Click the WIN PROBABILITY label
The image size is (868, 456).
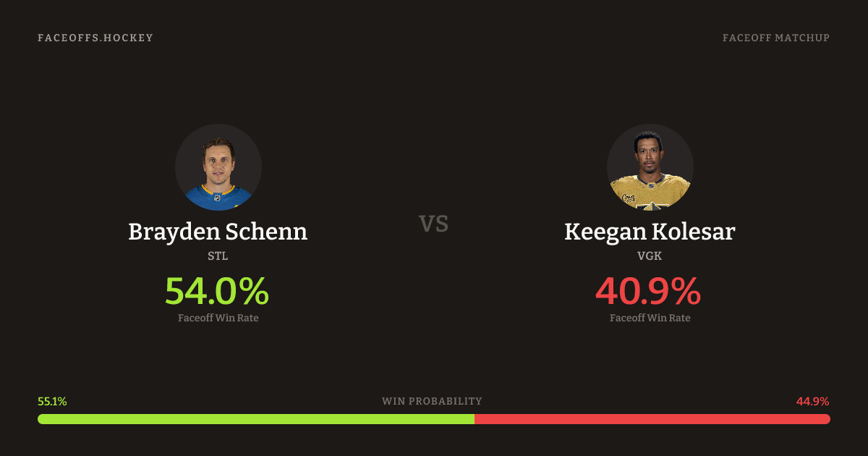[x=432, y=401]
